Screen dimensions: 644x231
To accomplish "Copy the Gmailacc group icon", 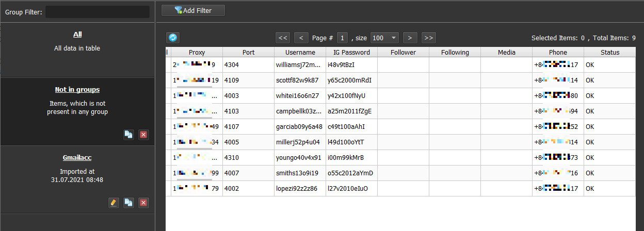I will pos(128,203).
